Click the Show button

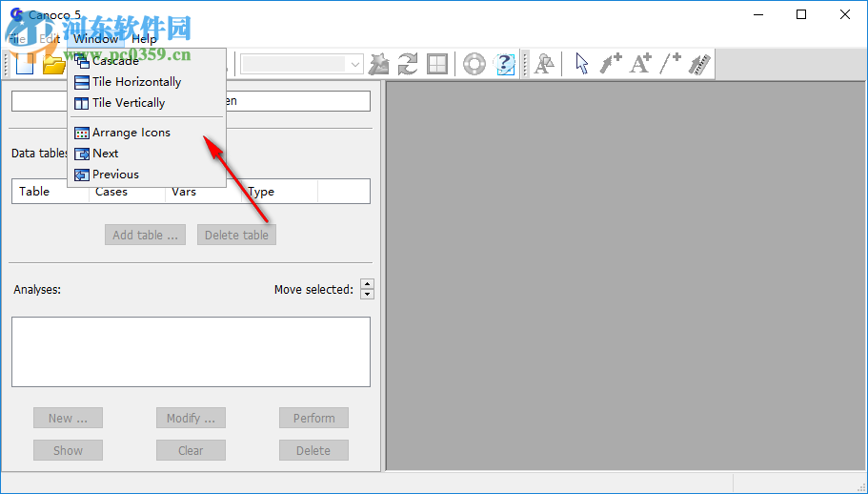(x=68, y=450)
